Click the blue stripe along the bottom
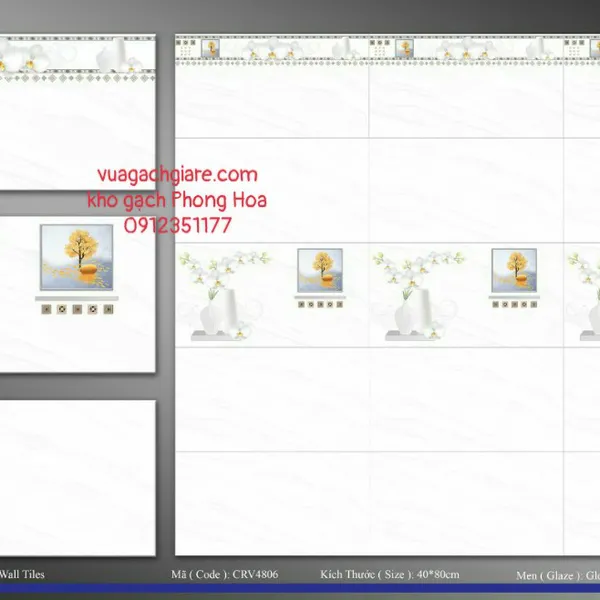The image size is (600, 600). [x=300, y=587]
